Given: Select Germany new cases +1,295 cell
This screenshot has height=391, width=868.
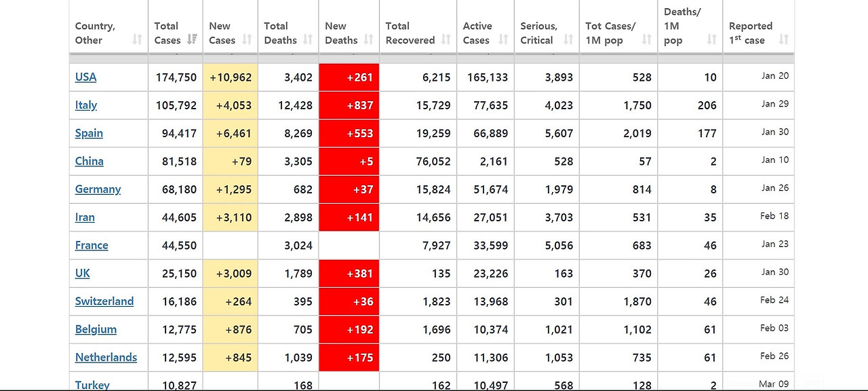Looking at the screenshot, I should coord(231,189).
